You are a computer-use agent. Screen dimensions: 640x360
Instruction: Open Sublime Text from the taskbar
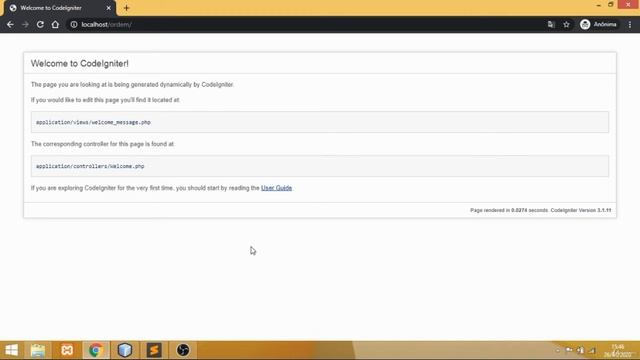click(154, 350)
